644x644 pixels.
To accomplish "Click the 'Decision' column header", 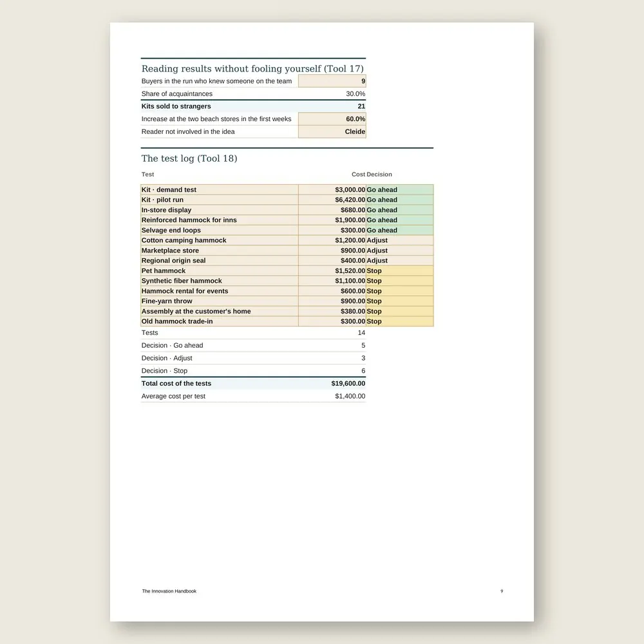I will tap(379, 174).
